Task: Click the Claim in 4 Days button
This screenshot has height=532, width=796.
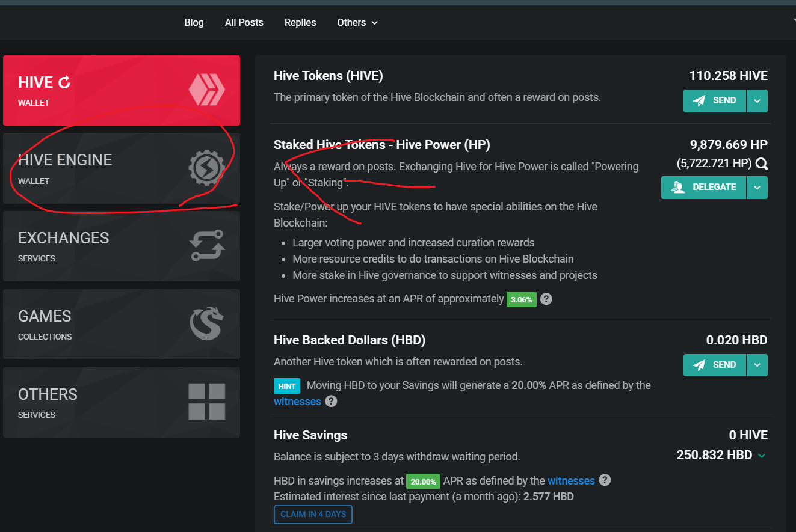Action: (x=313, y=515)
